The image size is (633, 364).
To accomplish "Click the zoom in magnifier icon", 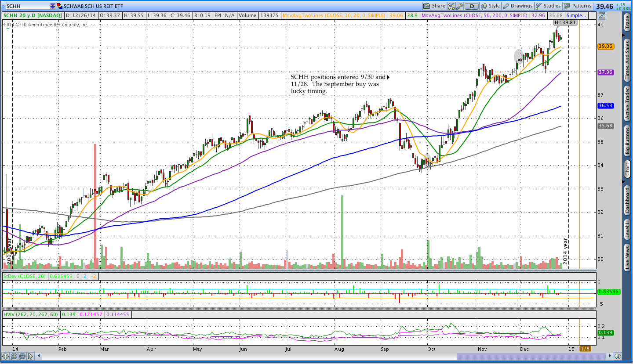I will pyautogui.click(x=14, y=356).
